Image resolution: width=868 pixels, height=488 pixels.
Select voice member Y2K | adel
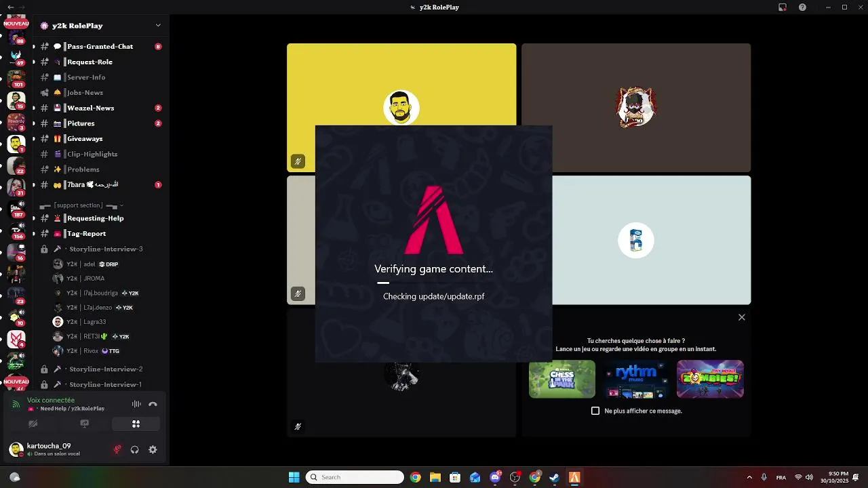(x=108, y=264)
